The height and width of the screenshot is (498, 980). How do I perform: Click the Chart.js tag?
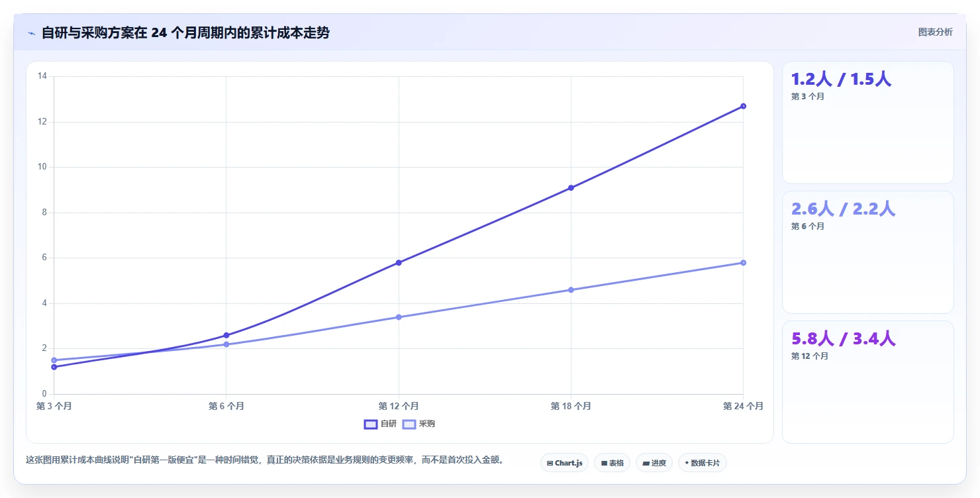coord(564,463)
